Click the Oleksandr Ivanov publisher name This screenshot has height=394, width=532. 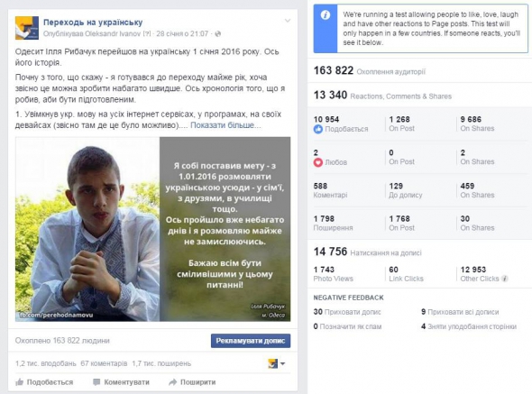[113, 34]
